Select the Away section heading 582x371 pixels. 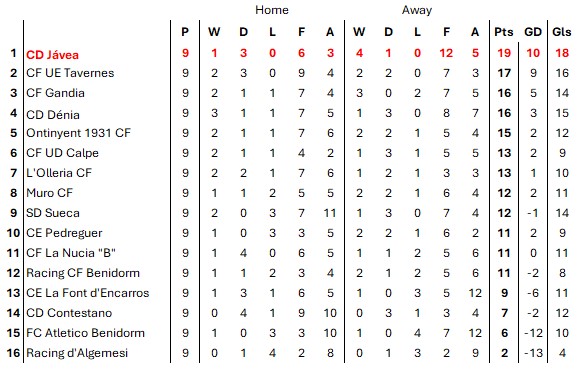(x=417, y=10)
